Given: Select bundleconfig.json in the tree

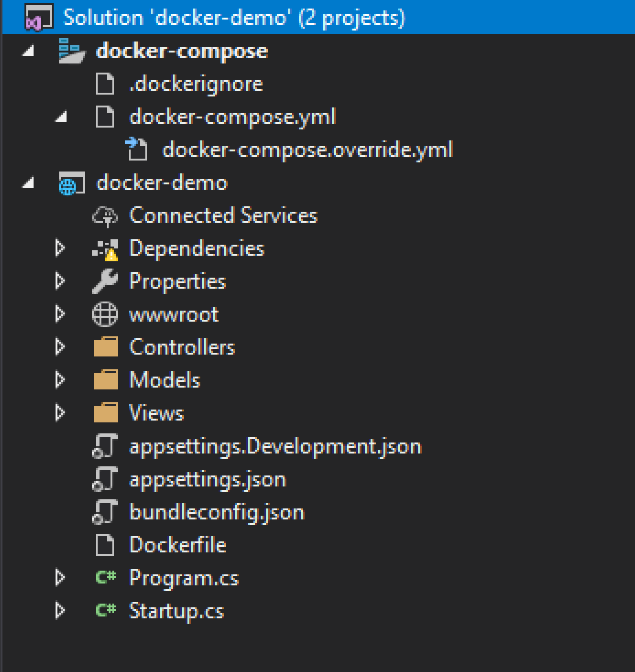Looking at the screenshot, I should (x=217, y=512).
